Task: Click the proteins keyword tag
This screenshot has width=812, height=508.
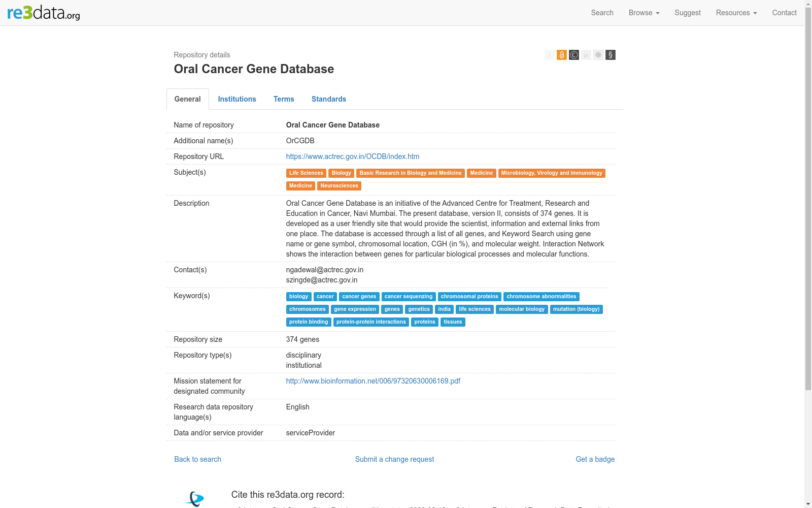Action: pos(425,322)
